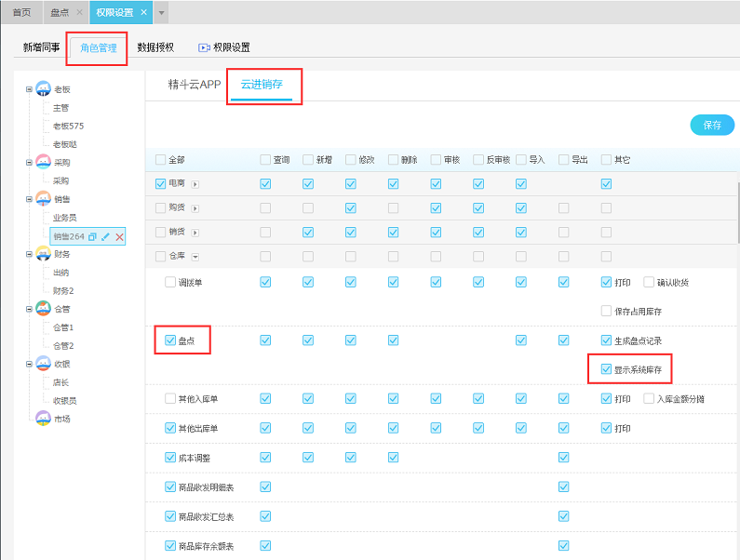This screenshot has height=560, width=740.
Task: Toggle the 显示系统库存 checkbox
Action: pyautogui.click(x=607, y=369)
